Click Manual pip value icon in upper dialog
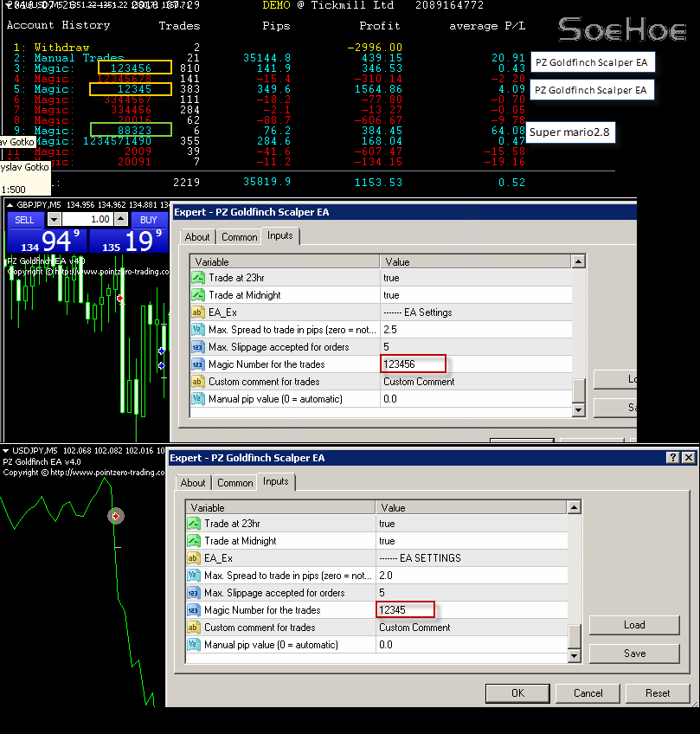Image resolution: width=700 pixels, height=734 pixels. pyautogui.click(x=198, y=399)
